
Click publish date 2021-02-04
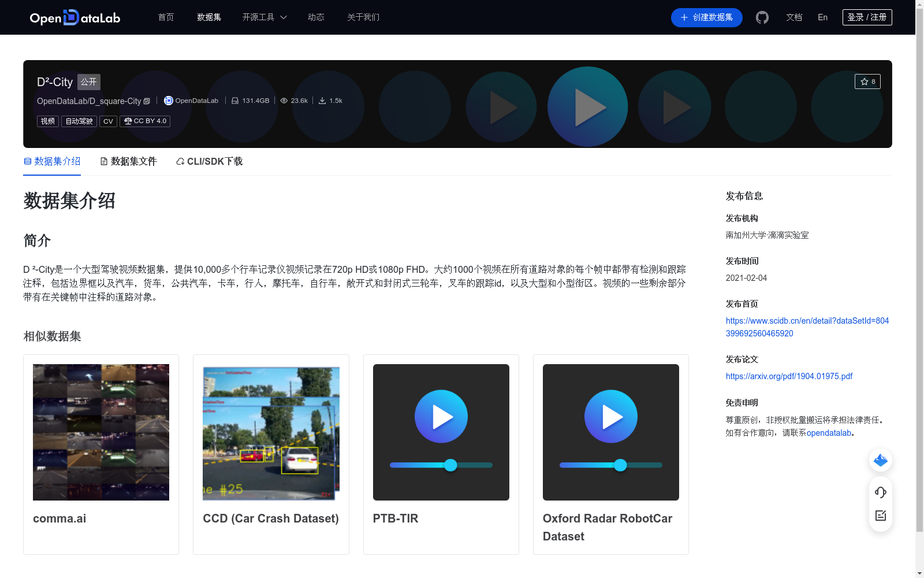[x=746, y=278]
